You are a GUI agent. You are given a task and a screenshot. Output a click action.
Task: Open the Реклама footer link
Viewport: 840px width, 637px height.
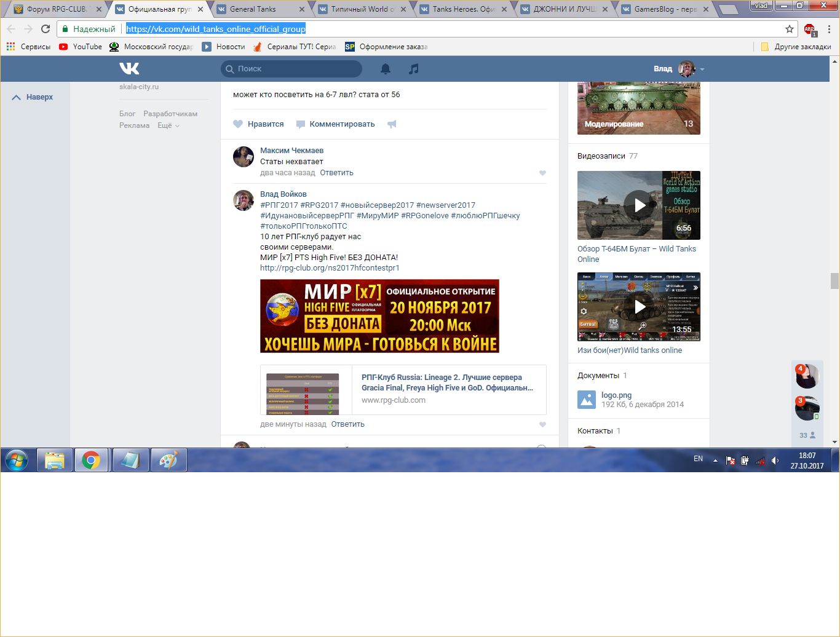[x=135, y=125]
